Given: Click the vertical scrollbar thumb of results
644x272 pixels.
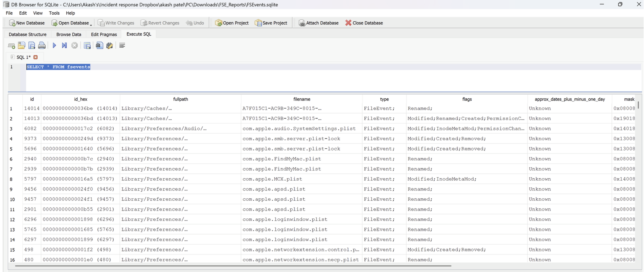Looking at the screenshot, I should 638,105.
